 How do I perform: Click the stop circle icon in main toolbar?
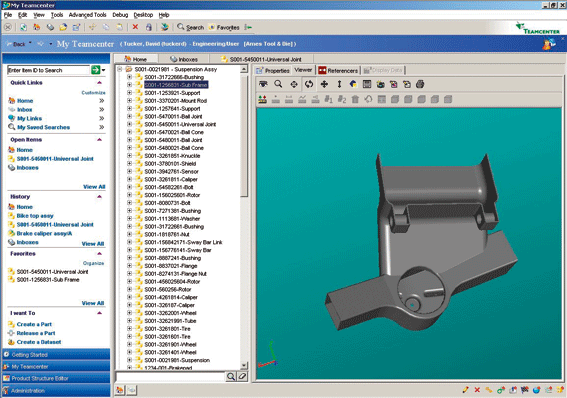[8, 27]
